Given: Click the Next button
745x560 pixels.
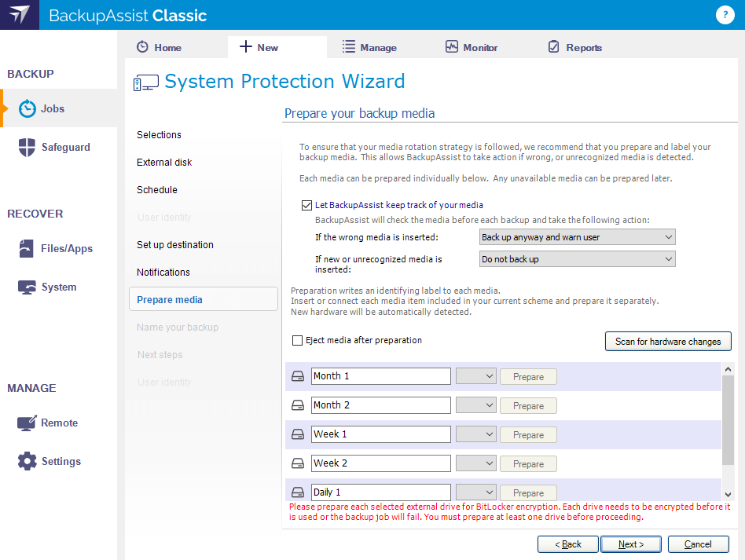Looking at the screenshot, I should (x=631, y=544).
